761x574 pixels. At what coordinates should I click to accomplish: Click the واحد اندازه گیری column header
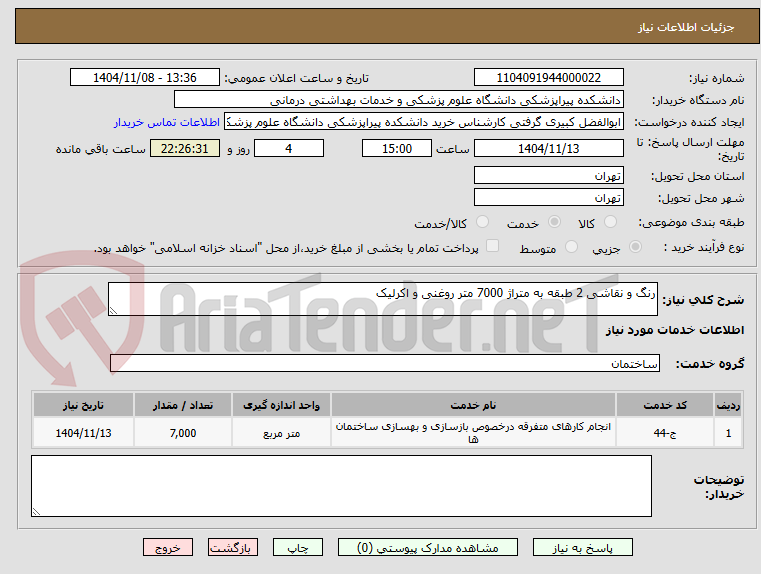[281, 405]
